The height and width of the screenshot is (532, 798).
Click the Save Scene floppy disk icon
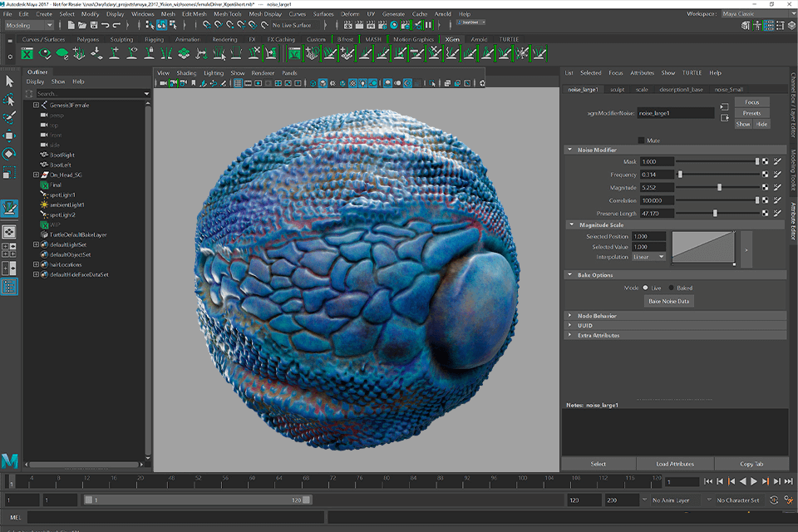coord(94,25)
